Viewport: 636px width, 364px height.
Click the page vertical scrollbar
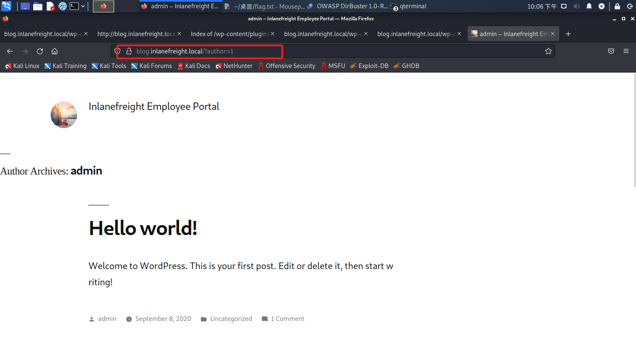click(x=634, y=130)
